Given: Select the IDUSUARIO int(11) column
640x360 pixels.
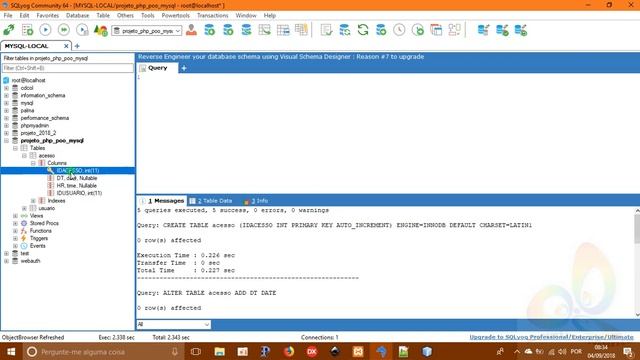Looking at the screenshot, I should [79, 193].
